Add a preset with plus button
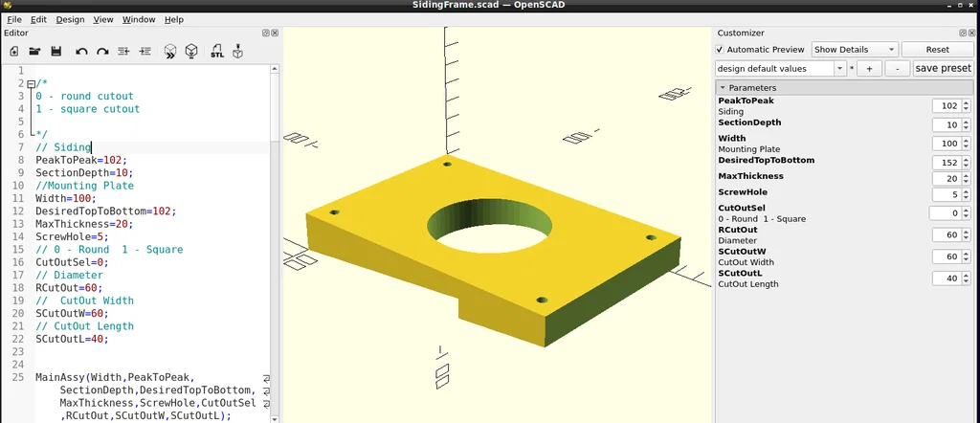Viewport: 980px width, 423px height. [x=869, y=68]
